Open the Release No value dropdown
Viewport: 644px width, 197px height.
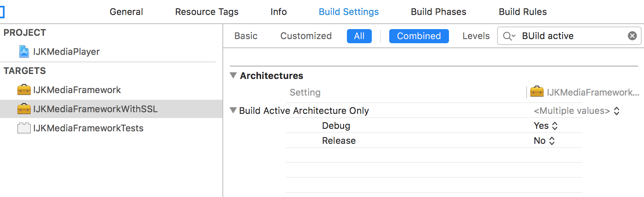[544, 140]
